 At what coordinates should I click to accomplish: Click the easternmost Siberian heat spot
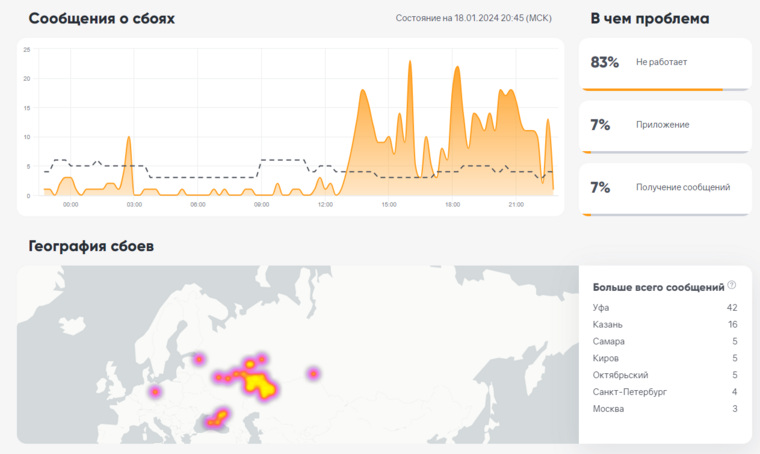(x=314, y=374)
